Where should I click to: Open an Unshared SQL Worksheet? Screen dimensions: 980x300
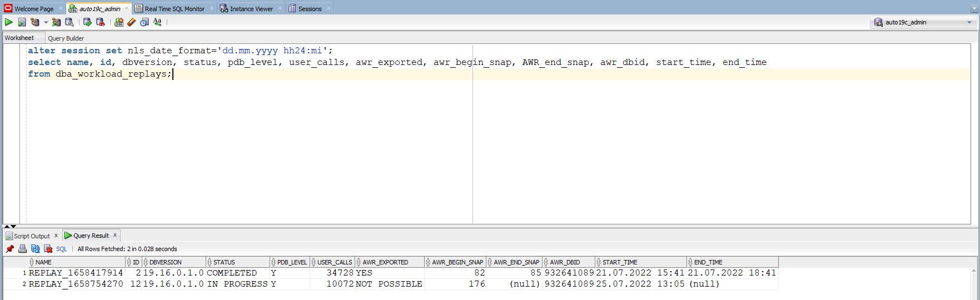[118, 22]
